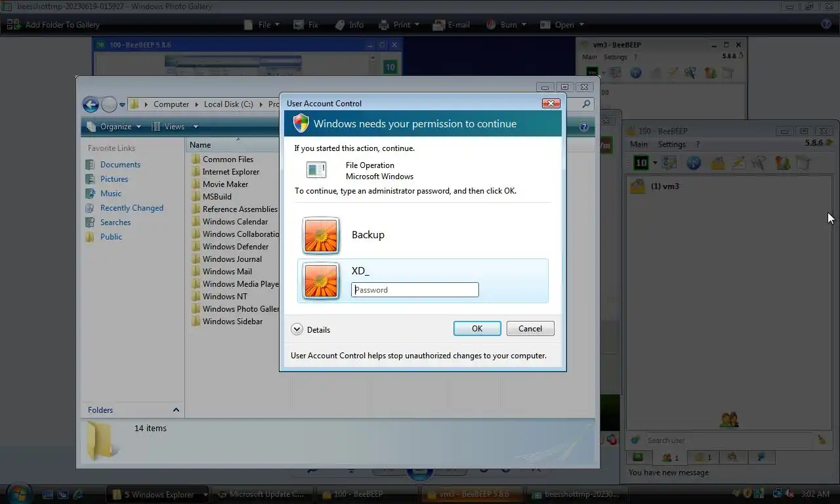Click E-mail in the Photo Gallery toolbar
This screenshot has height=504, width=840.
[x=451, y=25]
